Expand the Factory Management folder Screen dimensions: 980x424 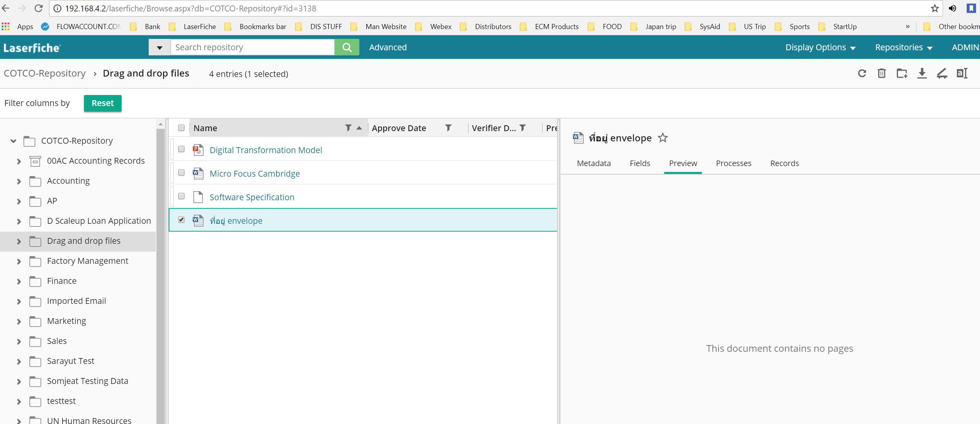(x=19, y=261)
